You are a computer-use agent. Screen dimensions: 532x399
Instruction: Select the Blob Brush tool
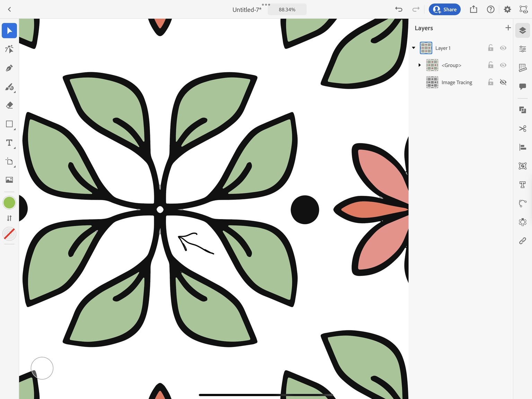pyautogui.click(x=9, y=87)
